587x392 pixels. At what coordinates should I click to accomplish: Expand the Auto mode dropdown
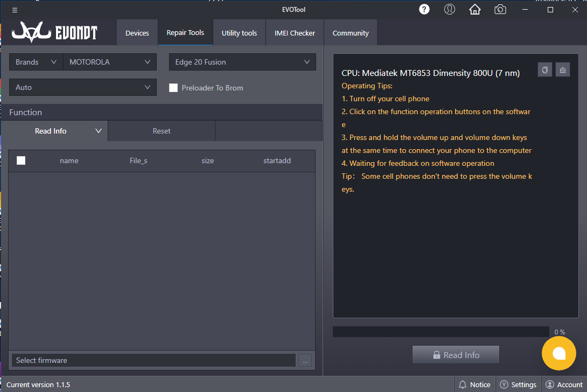(x=83, y=87)
